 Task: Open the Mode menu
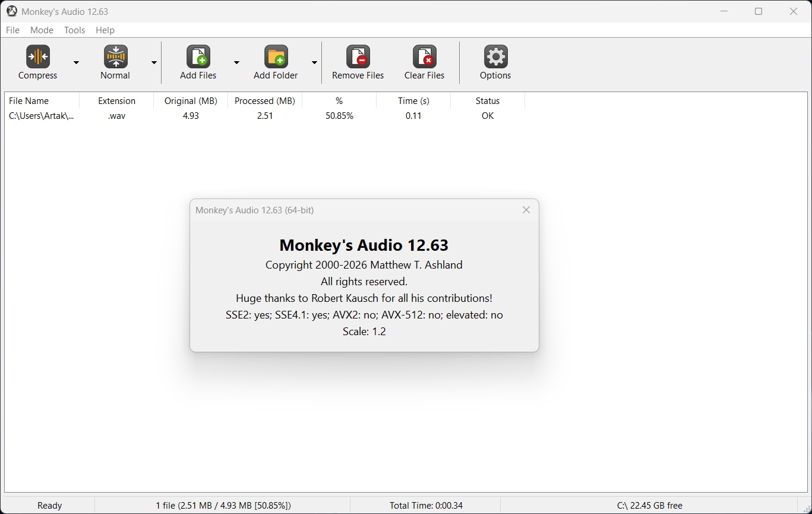[42, 30]
